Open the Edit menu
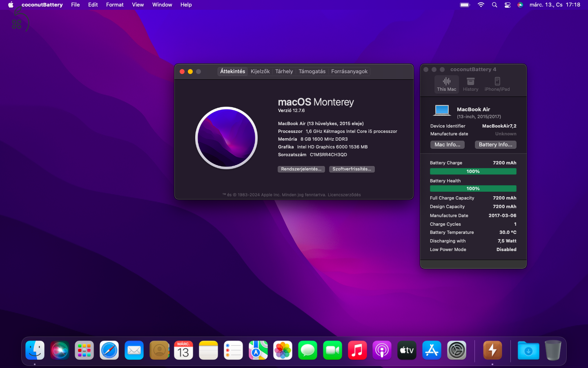 [93, 5]
